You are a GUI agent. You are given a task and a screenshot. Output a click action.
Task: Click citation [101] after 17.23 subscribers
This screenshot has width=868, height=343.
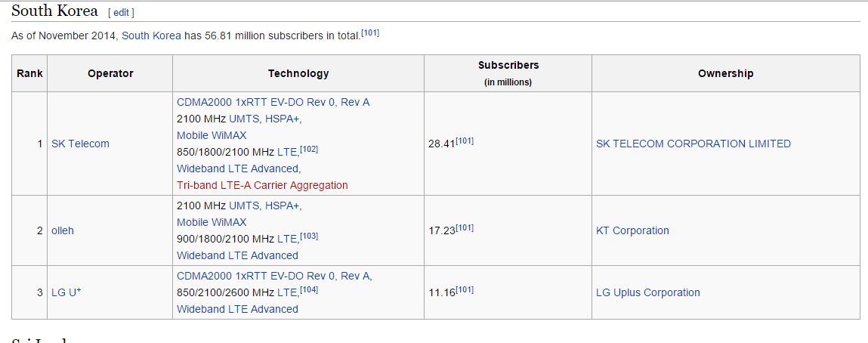(x=465, y=228)
